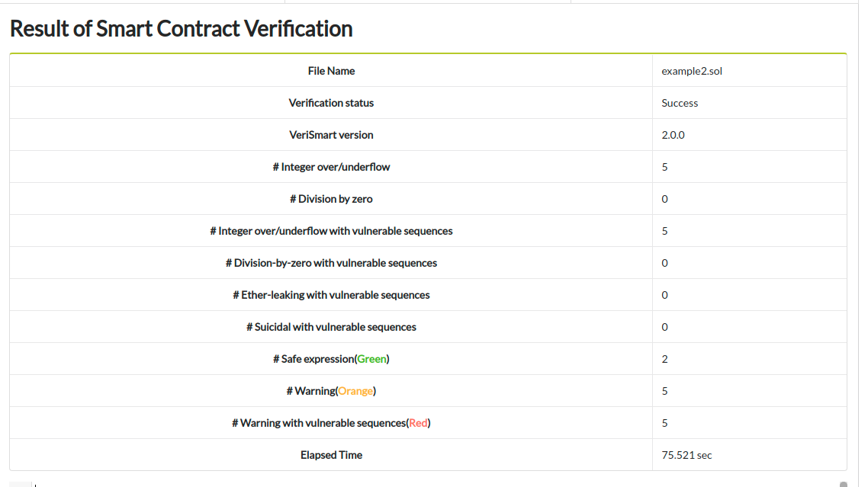Click the scrollbar handle at the bottom right
The width and height of the screenshot is (868, 487).
coord(843,483)
